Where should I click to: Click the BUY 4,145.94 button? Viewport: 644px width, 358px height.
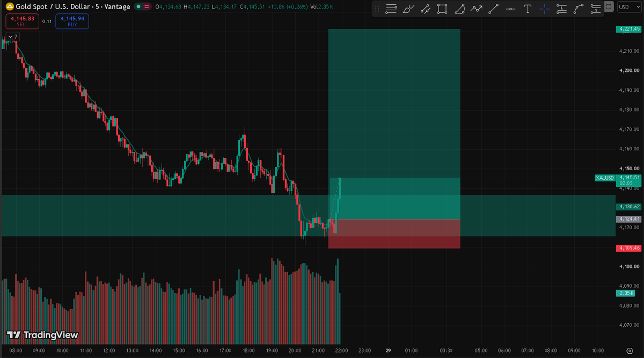[x=72, y=21]
